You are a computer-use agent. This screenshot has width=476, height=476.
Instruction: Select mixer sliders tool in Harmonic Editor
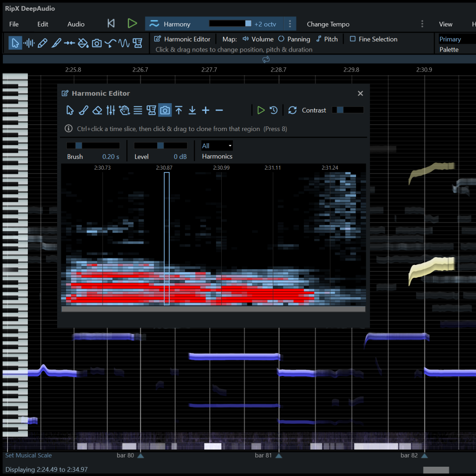pyautogui.click(x=111, y=110)
